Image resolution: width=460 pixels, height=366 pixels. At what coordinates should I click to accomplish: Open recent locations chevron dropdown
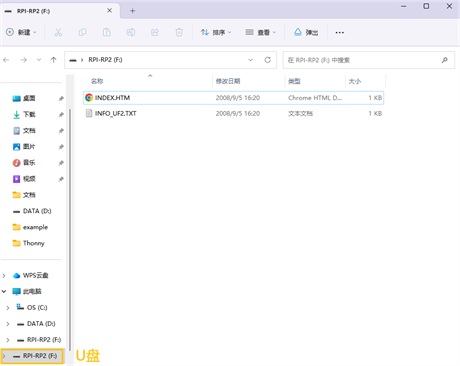[39, 60]
